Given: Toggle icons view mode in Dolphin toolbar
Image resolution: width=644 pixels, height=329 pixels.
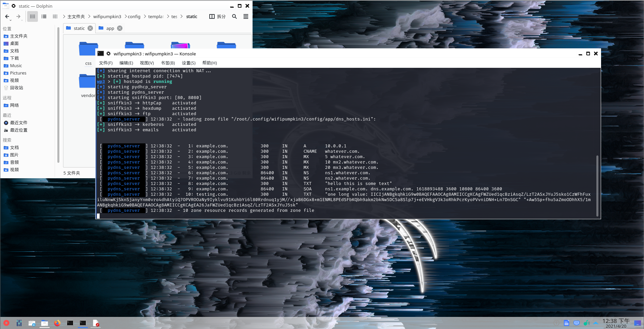Looking at the screenshot, I should tap(33, 16).
